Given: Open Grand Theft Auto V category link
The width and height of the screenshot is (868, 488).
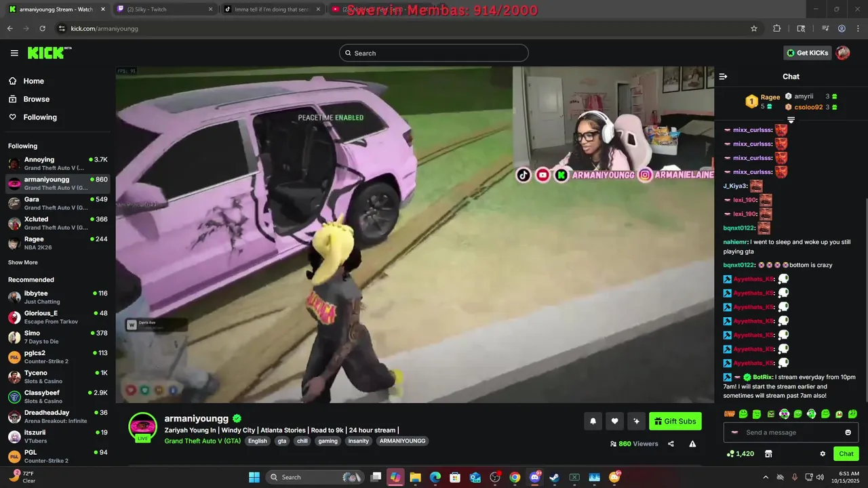Looking at the screenshot, I should pyautogui.click(x=202, y=441).
